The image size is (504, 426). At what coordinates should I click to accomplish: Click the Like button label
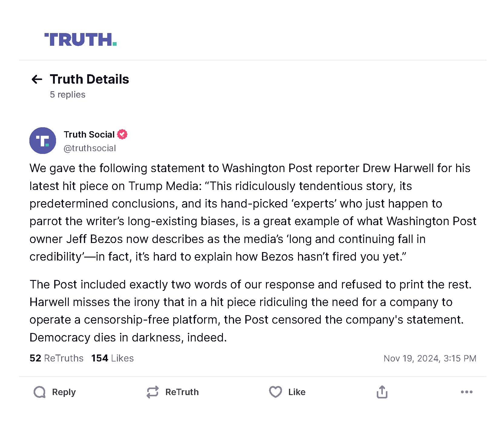point(297,392)
